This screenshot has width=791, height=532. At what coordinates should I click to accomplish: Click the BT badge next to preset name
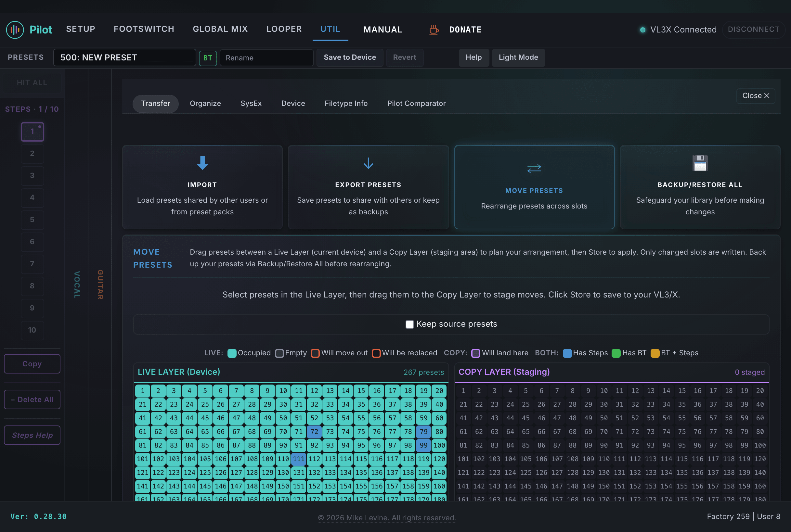[x=208, y=58]
